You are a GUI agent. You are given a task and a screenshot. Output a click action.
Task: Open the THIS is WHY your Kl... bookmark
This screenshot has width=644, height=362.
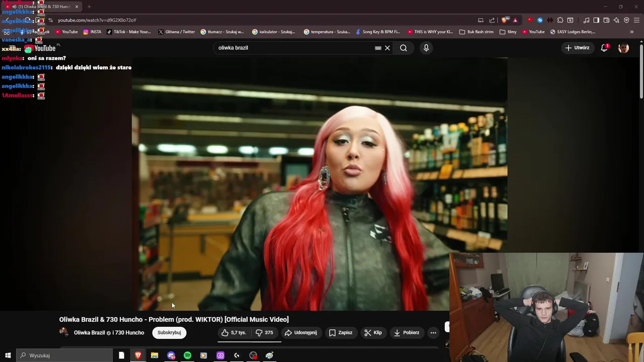click(430, 32)
